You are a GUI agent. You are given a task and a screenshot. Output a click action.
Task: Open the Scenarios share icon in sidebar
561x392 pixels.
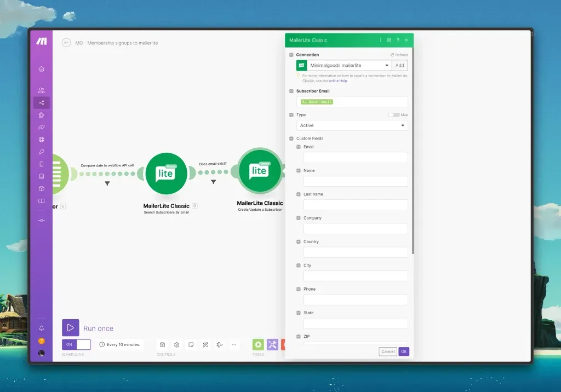tap(42, 102)
